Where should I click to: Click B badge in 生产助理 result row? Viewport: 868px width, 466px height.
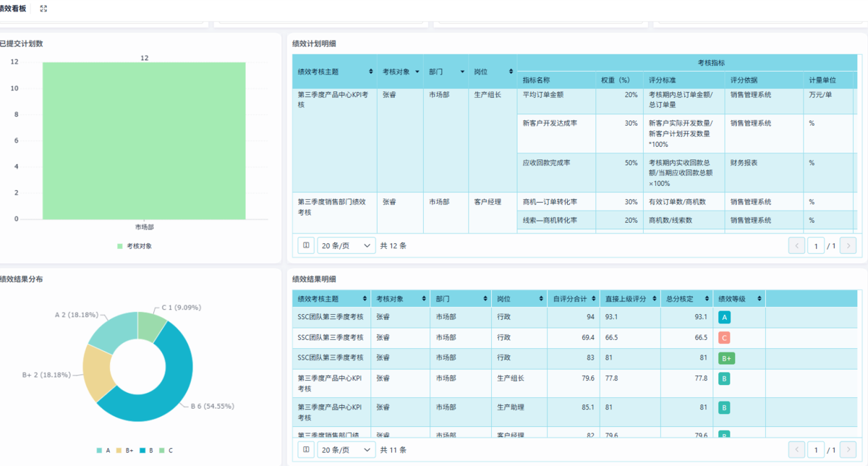(x=724, y=407)
